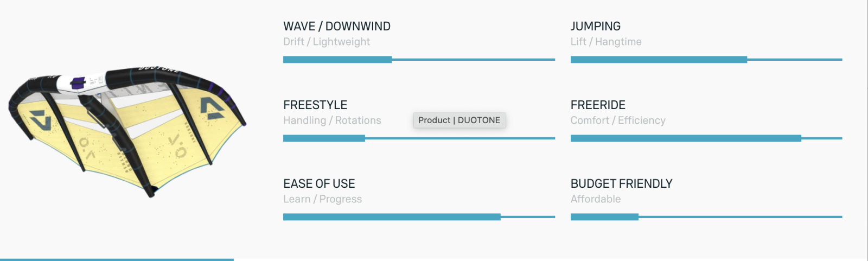
Task: Click the Wave / Downwind rating bar
Action: 419,60
